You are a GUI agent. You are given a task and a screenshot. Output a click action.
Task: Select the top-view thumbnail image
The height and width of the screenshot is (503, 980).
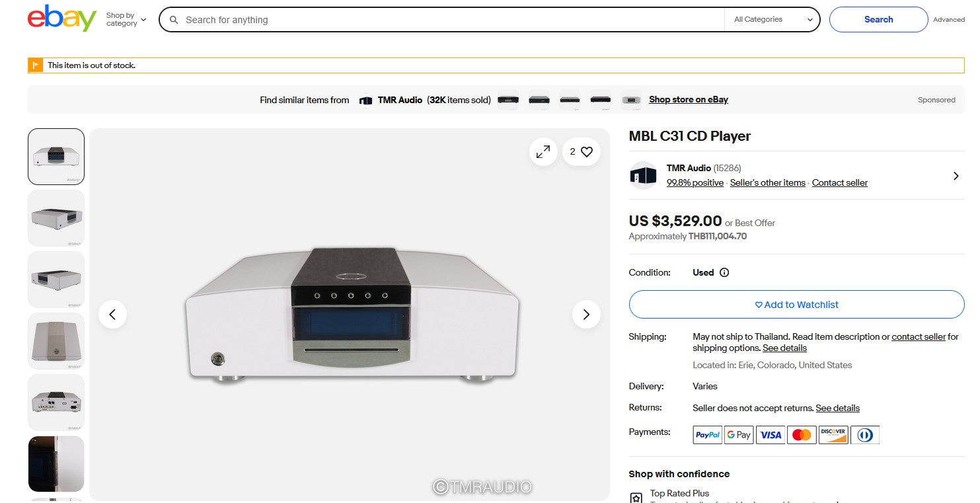pos(56,341)
